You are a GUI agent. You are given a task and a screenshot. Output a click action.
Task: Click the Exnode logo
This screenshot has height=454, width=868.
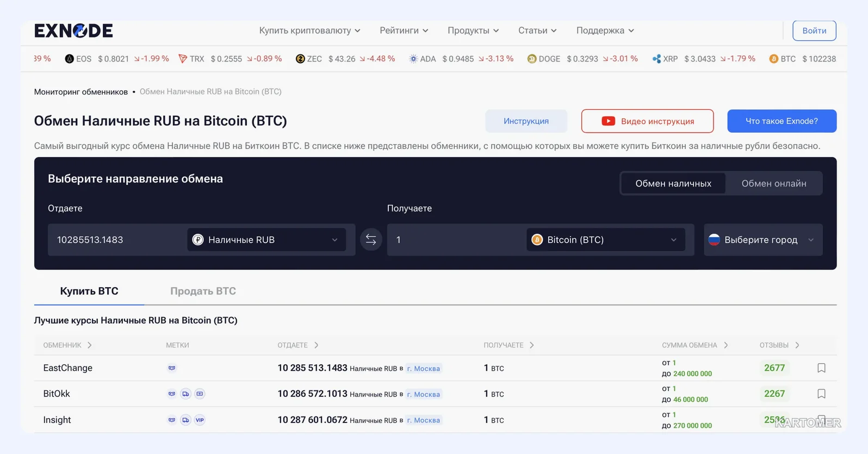coord(73,30)
